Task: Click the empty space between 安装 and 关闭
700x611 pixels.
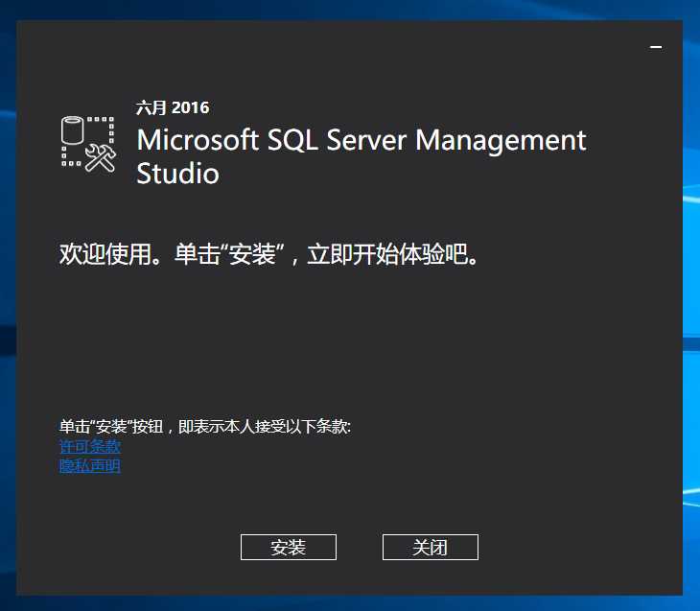Action: tap(360, 547)
